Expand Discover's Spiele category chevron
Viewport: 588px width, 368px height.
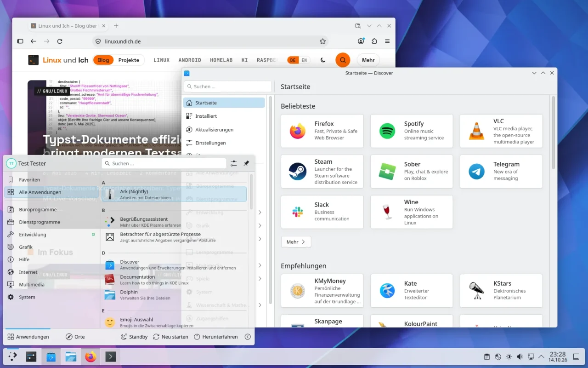point(260,279)
